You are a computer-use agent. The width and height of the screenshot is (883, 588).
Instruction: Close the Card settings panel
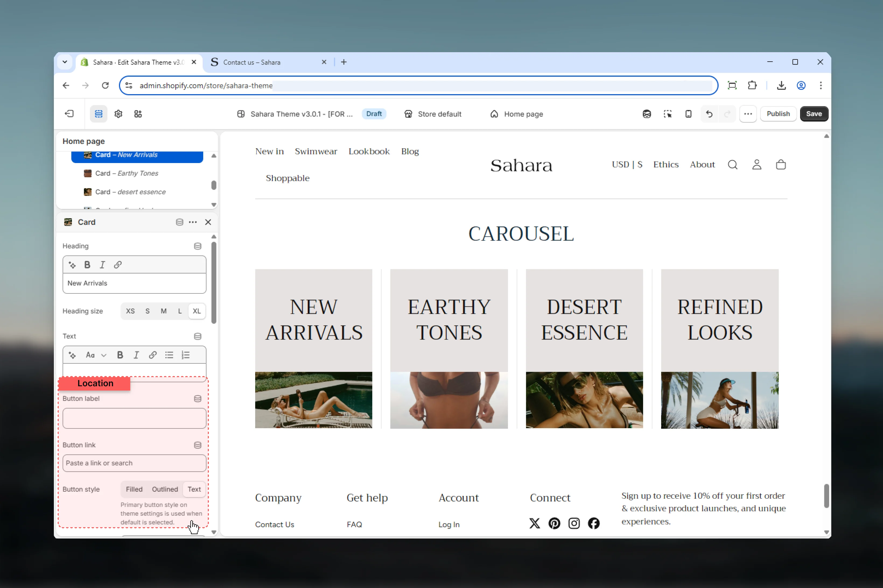(x=208, y=222)
